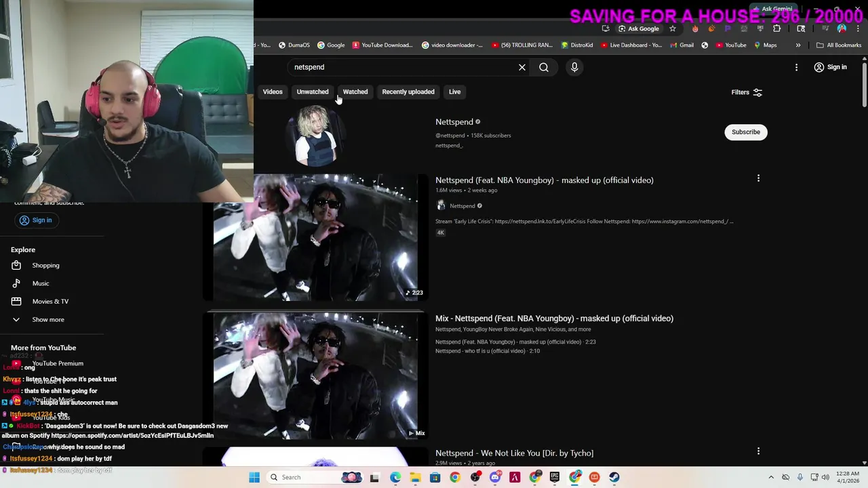Open Gmail bookmark
The height and width of the screenshot is (488, 868).
682,45
